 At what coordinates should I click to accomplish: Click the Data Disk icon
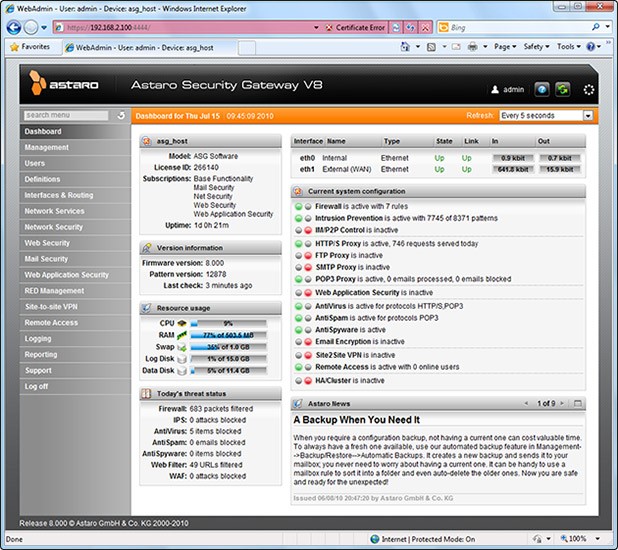182,371
